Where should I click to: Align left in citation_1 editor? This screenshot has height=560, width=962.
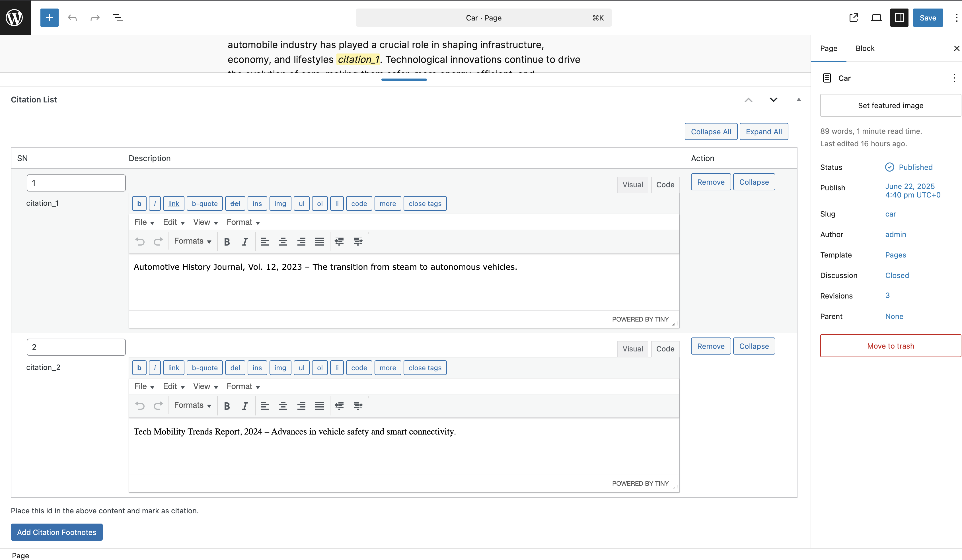265,242
